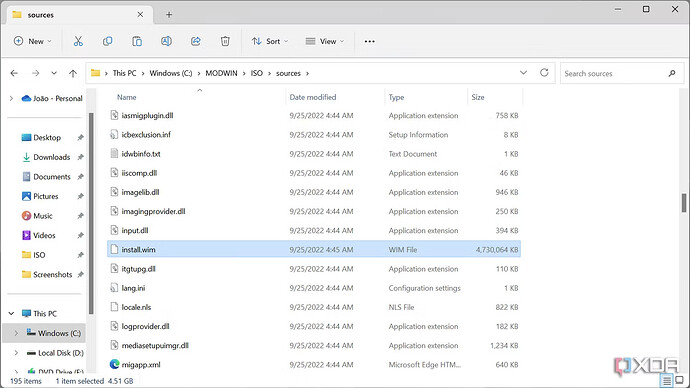Viewport: 690px width, 388px height.
Task: Switch to large thumbnails view icon
Action: (679, 380)
